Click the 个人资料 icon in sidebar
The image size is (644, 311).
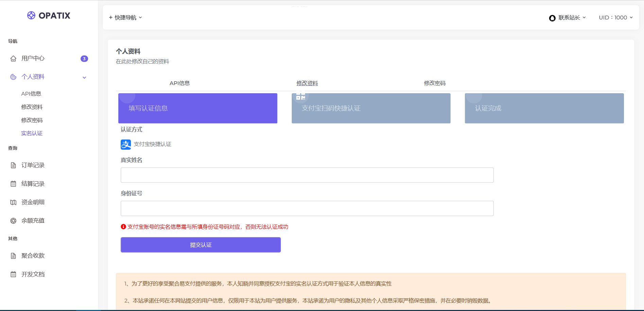[13, 77]
